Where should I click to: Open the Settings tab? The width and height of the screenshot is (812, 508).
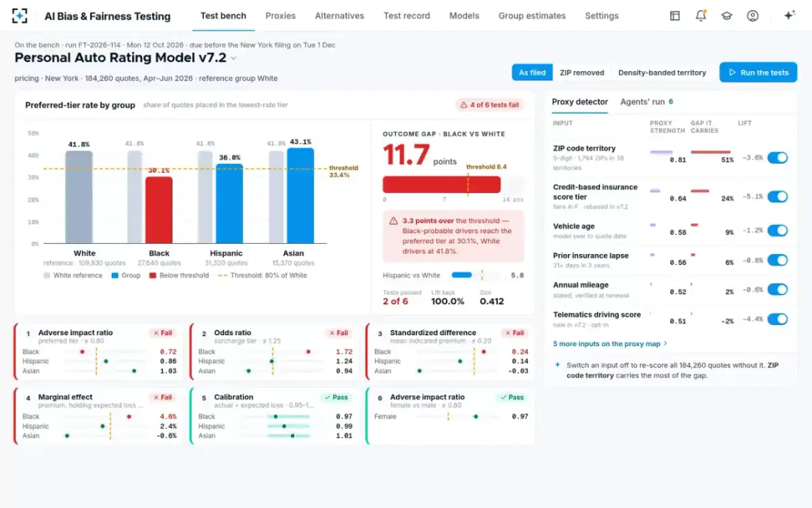click(x=602, y=16)
